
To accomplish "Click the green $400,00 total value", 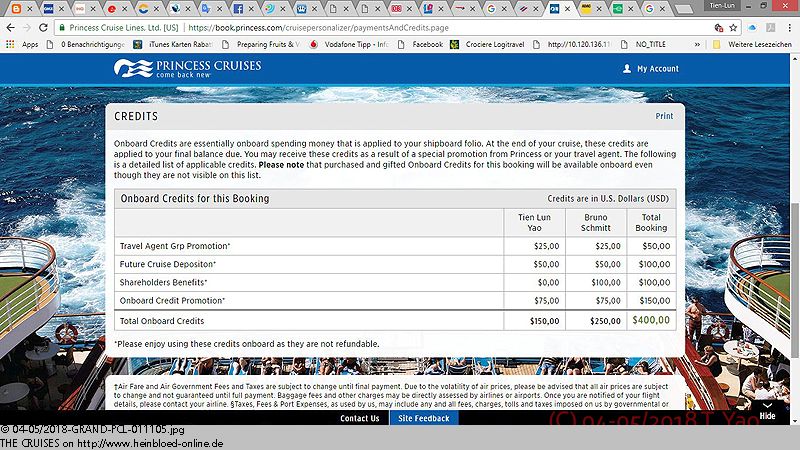I will (x=651, y=320).
